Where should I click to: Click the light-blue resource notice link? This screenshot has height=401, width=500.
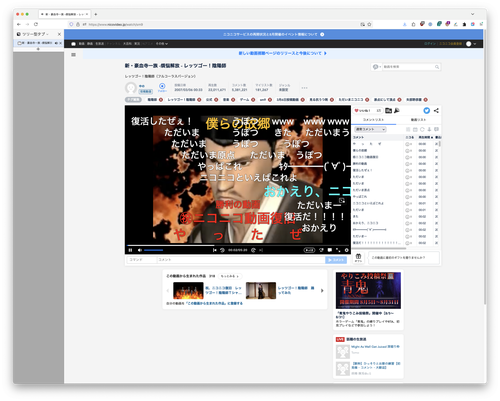click(283, 53)
